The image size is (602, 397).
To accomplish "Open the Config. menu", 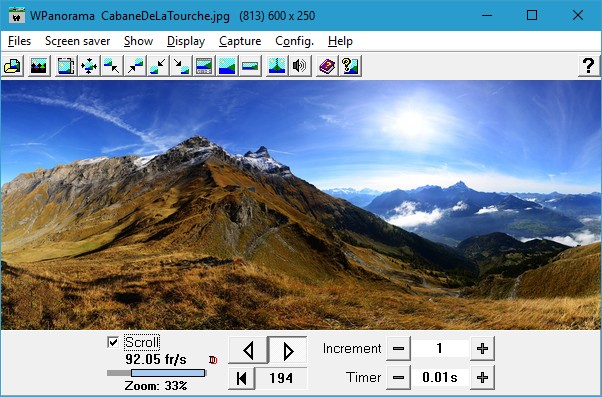I will 294,41.
